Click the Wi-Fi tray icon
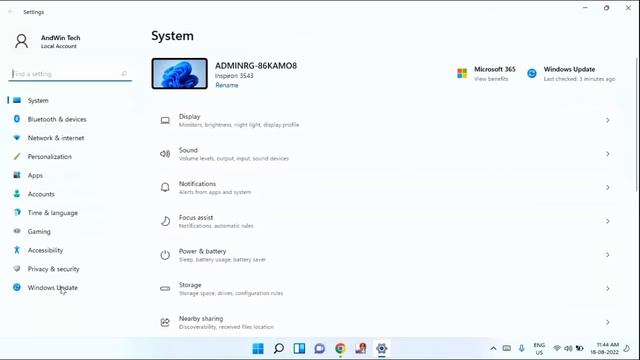The width and height of the screenshot is (640, 360). [557, 348]
